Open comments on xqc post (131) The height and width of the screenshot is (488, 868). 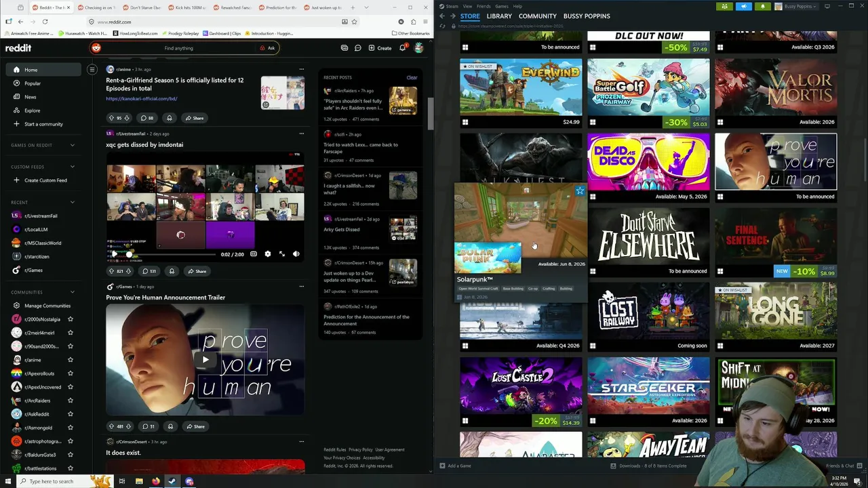pos(149,271)
